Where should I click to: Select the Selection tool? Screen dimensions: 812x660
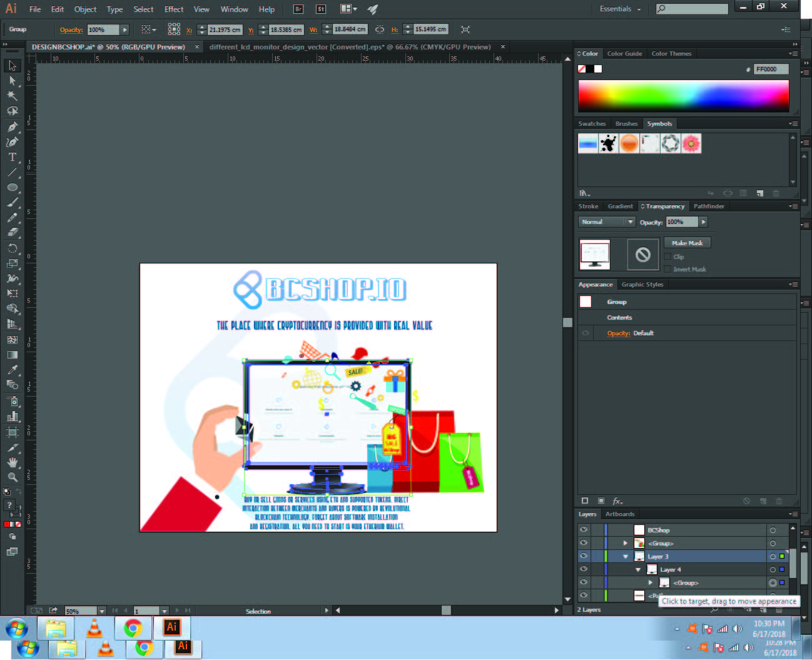tap(13, 66)
